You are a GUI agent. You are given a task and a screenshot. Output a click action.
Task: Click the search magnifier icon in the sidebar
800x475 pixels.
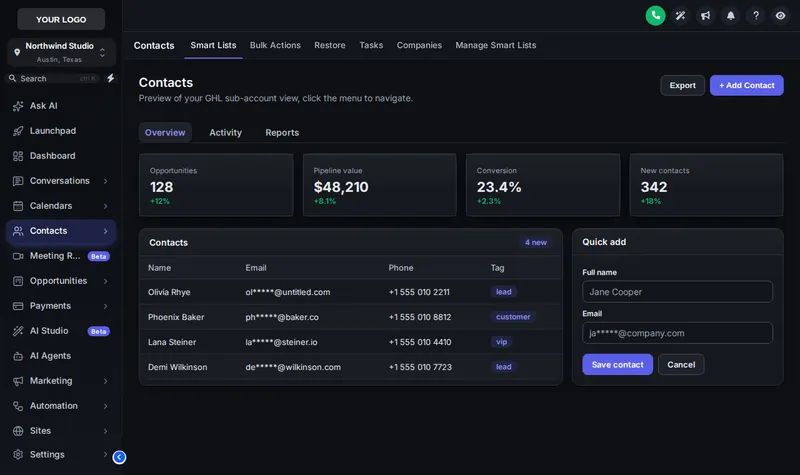[12, 78]
